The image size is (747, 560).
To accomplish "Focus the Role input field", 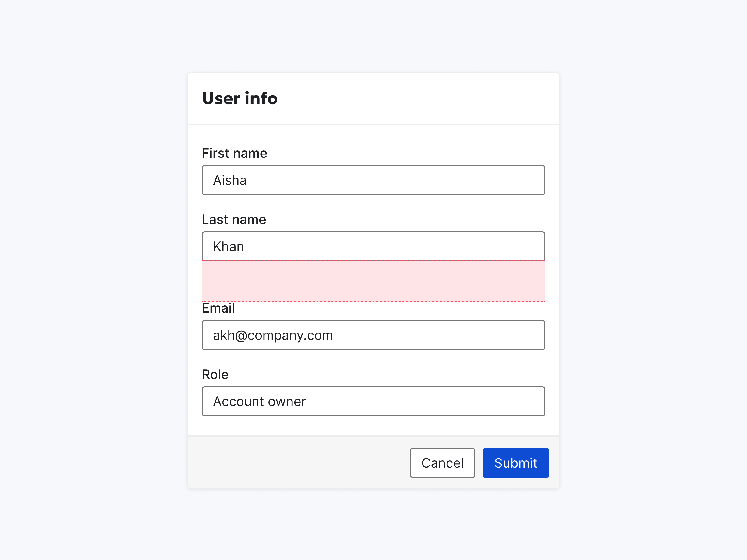I will pyautogui.click(x=373, y=401).
